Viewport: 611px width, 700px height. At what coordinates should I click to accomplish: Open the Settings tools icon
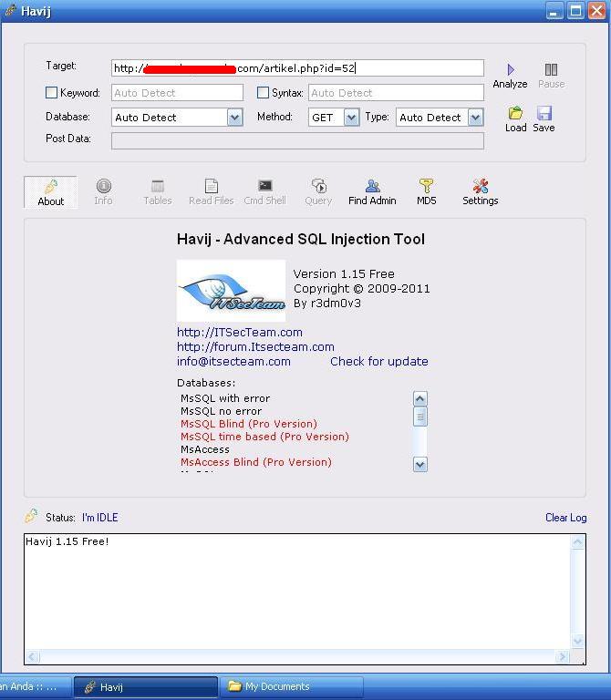pos(480,192)
